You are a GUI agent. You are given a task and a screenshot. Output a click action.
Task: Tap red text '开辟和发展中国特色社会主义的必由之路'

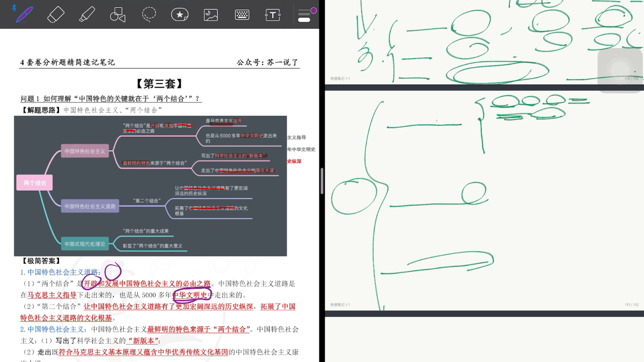pos(147,283)
